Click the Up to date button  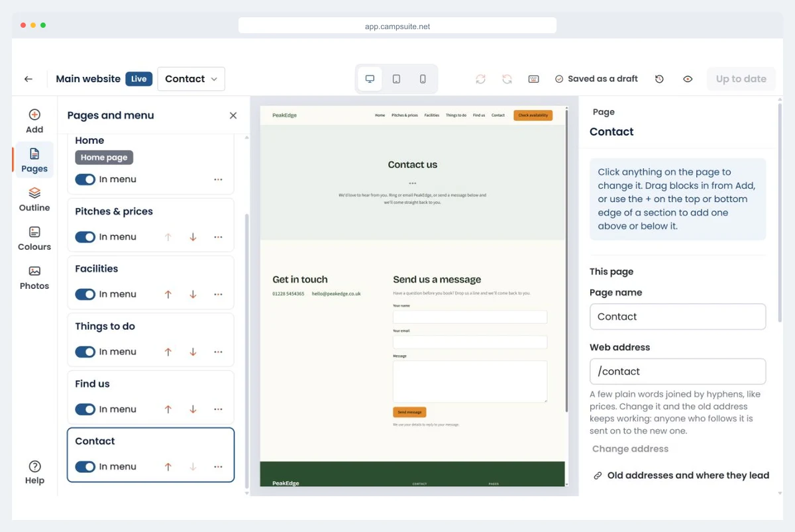[x=741, y=79]
